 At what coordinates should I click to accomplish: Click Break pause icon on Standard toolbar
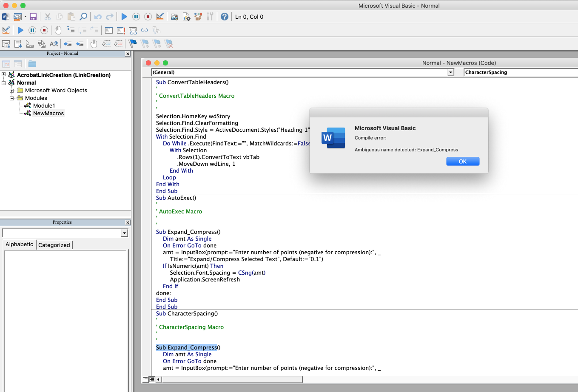click(x=136, y=17)
